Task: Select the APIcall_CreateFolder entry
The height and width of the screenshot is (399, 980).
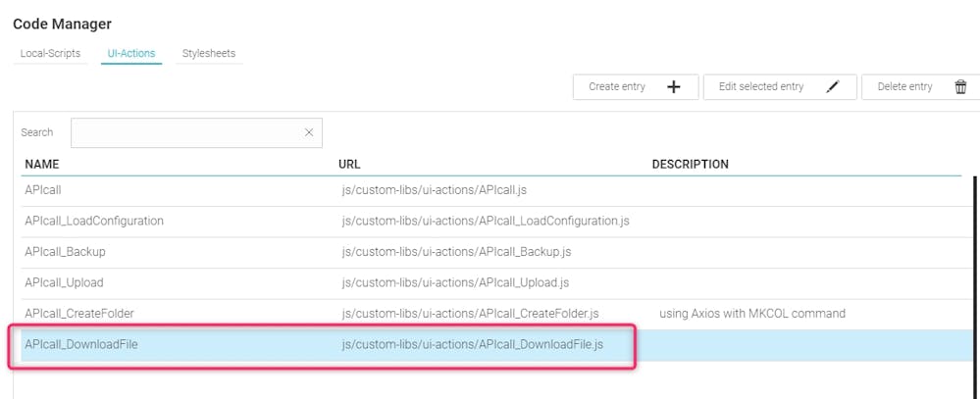Action: pos(79,314)
